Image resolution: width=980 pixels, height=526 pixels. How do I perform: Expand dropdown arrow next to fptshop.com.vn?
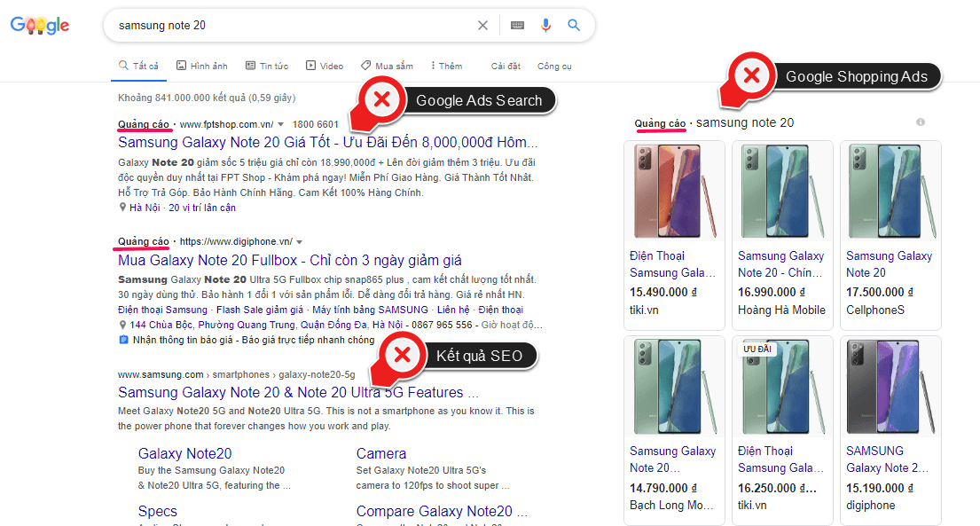click(x=280, y=124)
